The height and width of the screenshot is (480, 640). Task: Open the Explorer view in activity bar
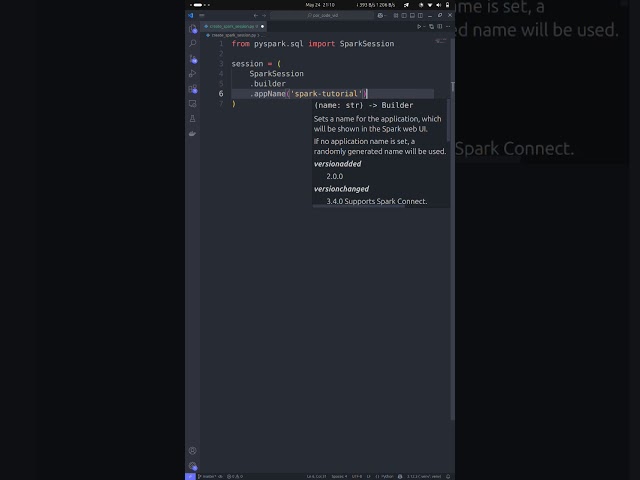193,28
